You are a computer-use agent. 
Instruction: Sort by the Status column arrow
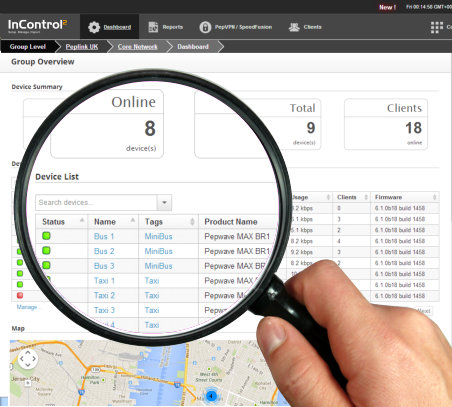[x=82, y=220]
